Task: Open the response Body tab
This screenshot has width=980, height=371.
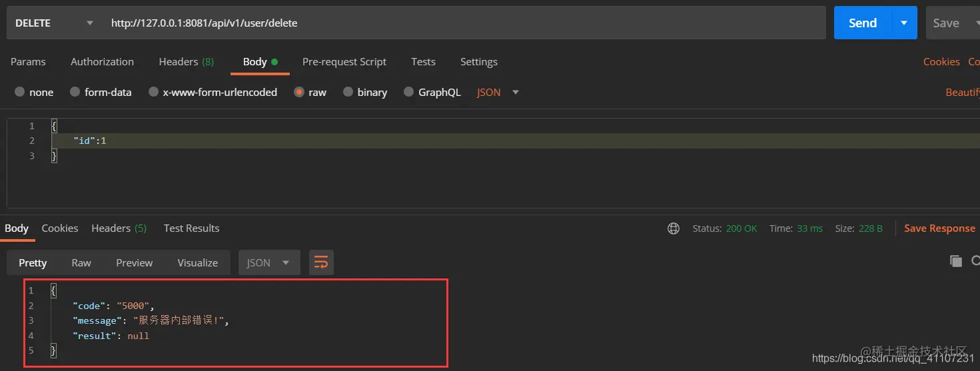Action: point(17,228)
